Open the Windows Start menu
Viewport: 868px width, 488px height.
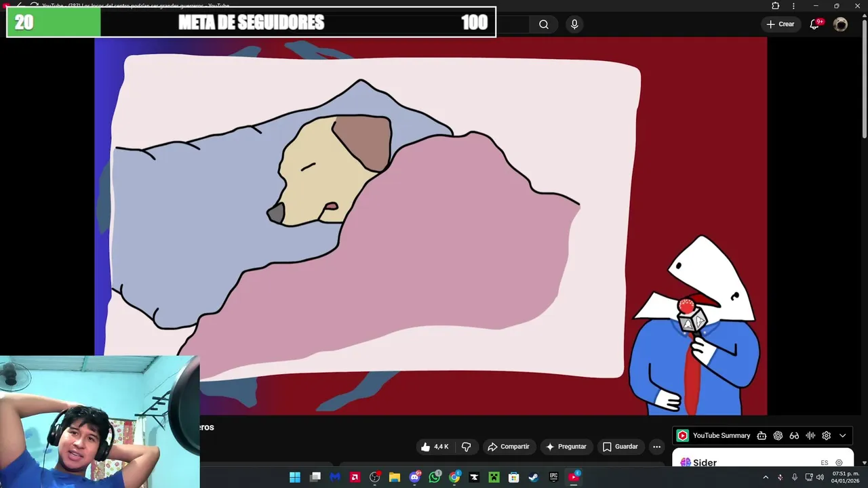pos(295,477)
